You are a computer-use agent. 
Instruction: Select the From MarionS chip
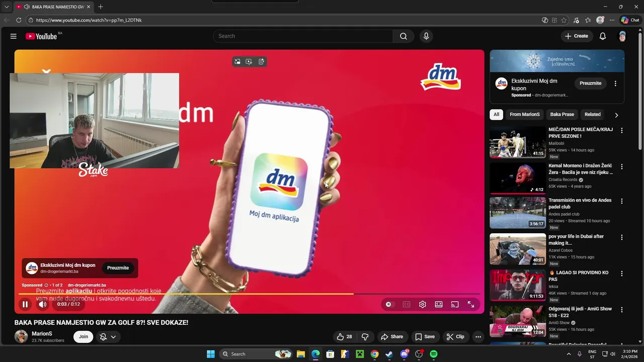[524, 115]
